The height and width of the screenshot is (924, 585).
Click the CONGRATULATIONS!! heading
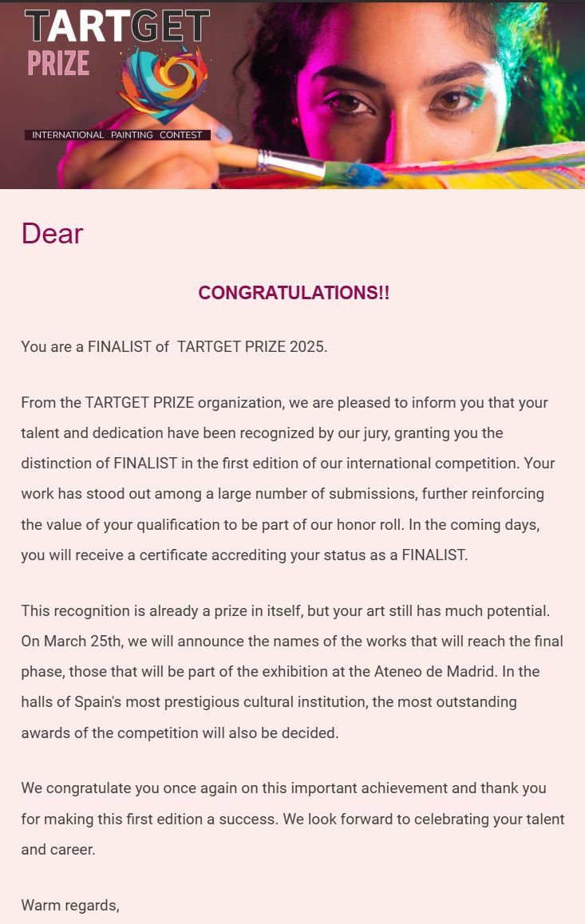(294, 293)
